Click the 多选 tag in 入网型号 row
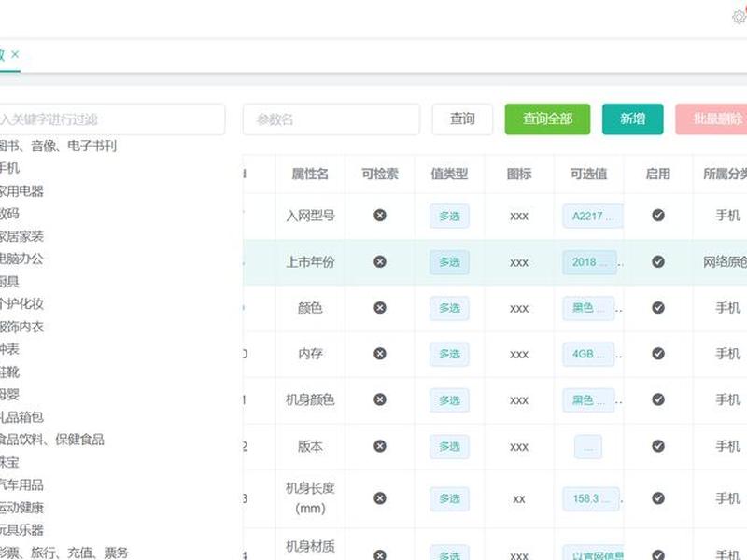747x560 pixels. (449, 217)
